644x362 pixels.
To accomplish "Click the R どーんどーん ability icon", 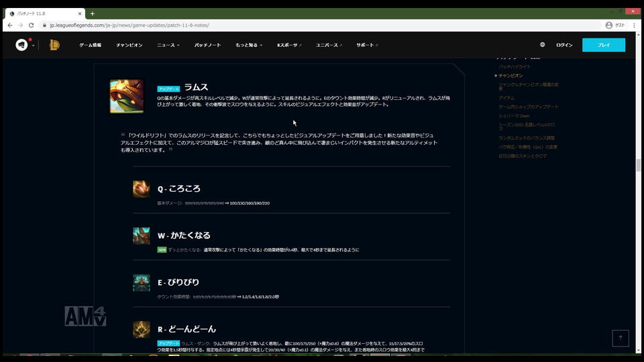I will pos(142,330).
